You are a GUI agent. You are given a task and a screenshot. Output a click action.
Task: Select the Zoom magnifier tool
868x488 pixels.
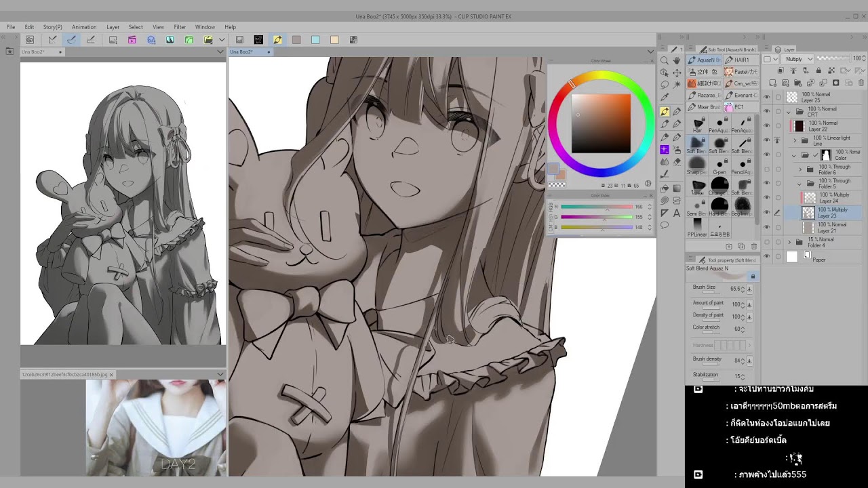pos(665,60)
